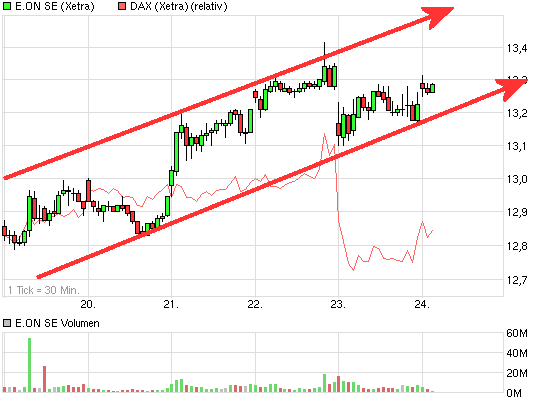Click the 'E.ON SE Volumen' label
545x401 pixels.
tap(57, 323)
